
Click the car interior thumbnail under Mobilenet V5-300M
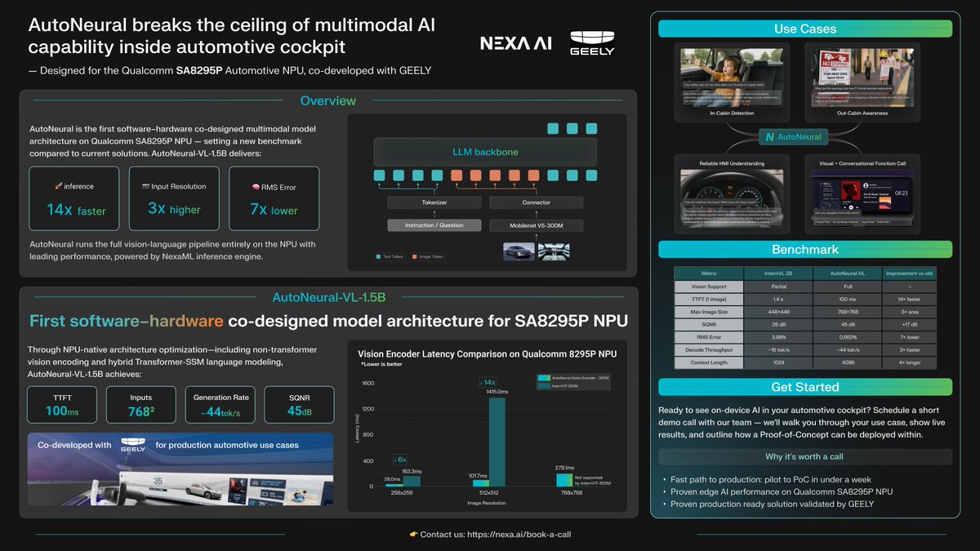555,251
